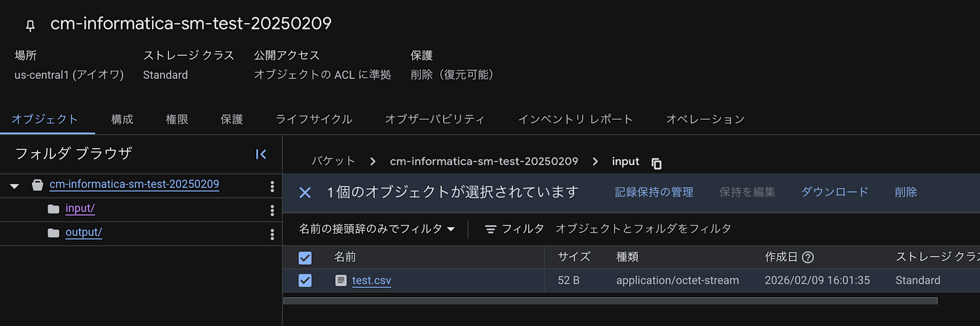Go to cm-informatica-sm-test-20250209 breadcrumb
Viewport: 980px width, 326px height.
[484, 161]
